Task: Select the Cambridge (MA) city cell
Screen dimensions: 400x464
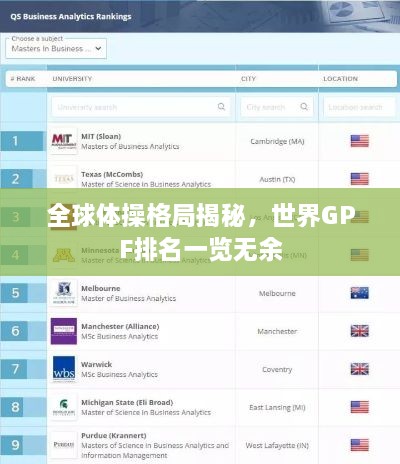Action: tap(277, 141)
